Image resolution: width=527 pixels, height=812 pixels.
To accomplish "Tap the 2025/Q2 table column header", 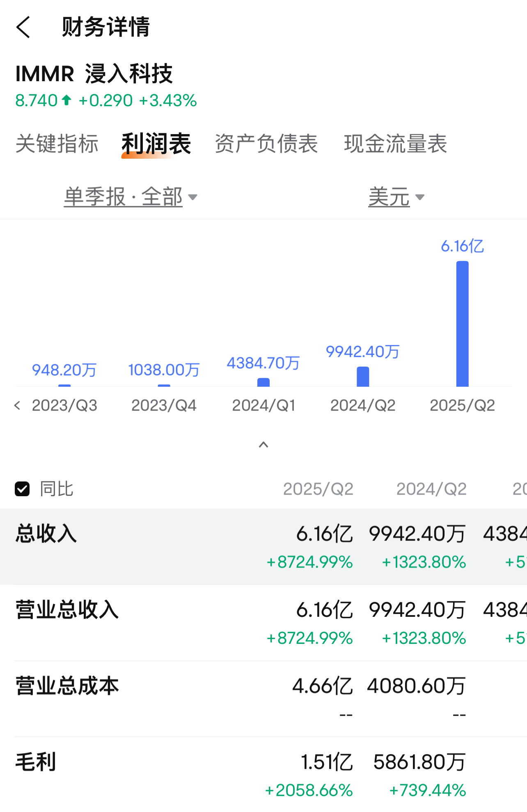I will point(318,489).
